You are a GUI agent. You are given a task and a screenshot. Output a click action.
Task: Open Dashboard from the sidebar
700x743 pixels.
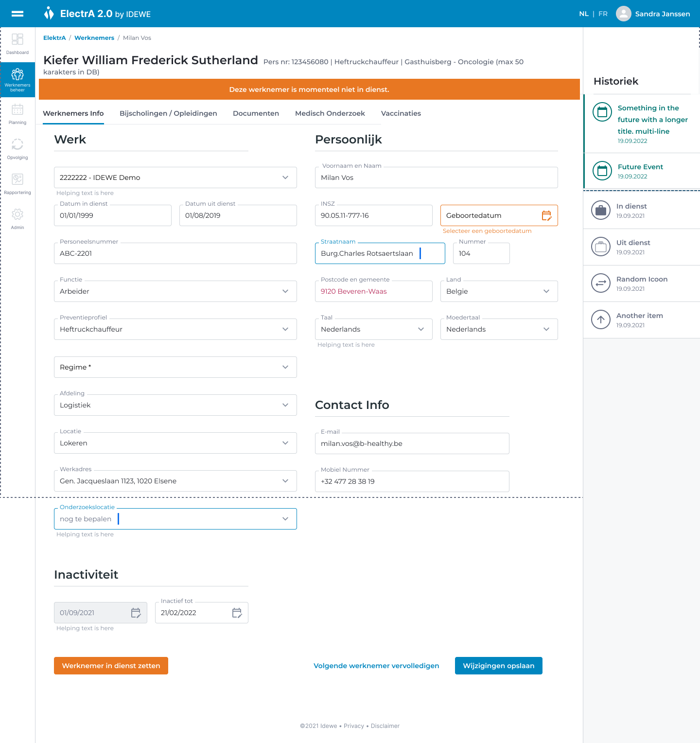pos(17,44)
